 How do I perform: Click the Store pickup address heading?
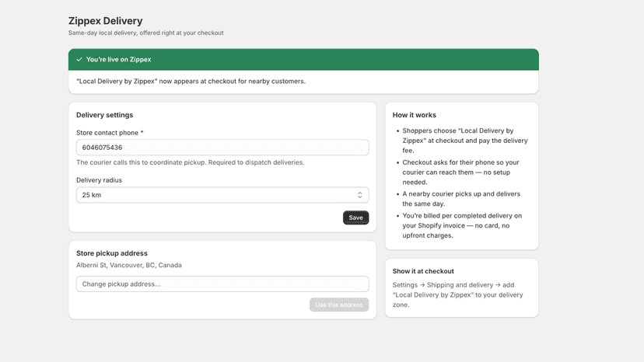(x=112, y=253)
